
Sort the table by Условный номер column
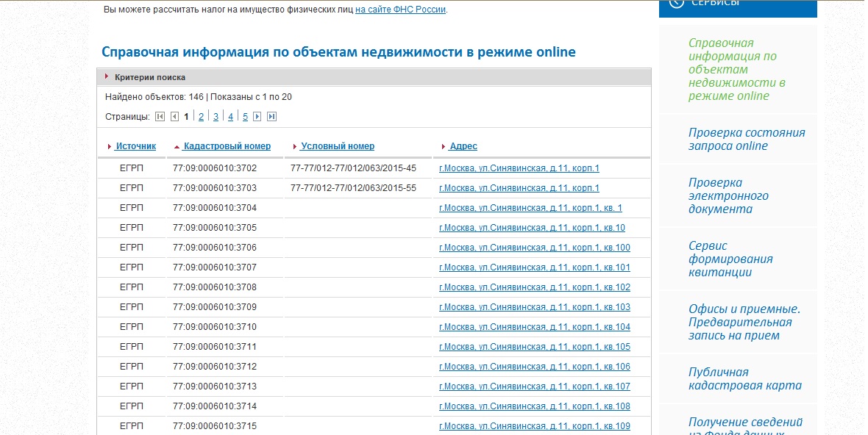[x=337, y=146]
